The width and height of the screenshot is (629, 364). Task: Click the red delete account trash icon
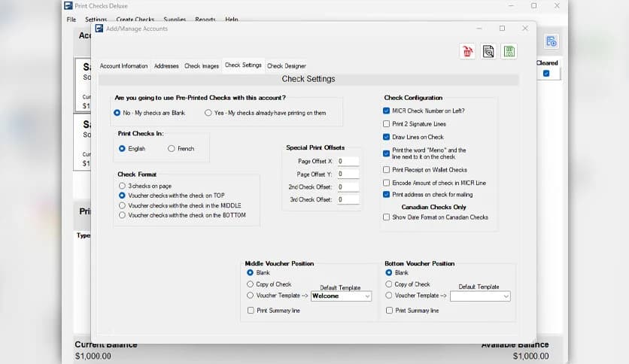(467, 51)
